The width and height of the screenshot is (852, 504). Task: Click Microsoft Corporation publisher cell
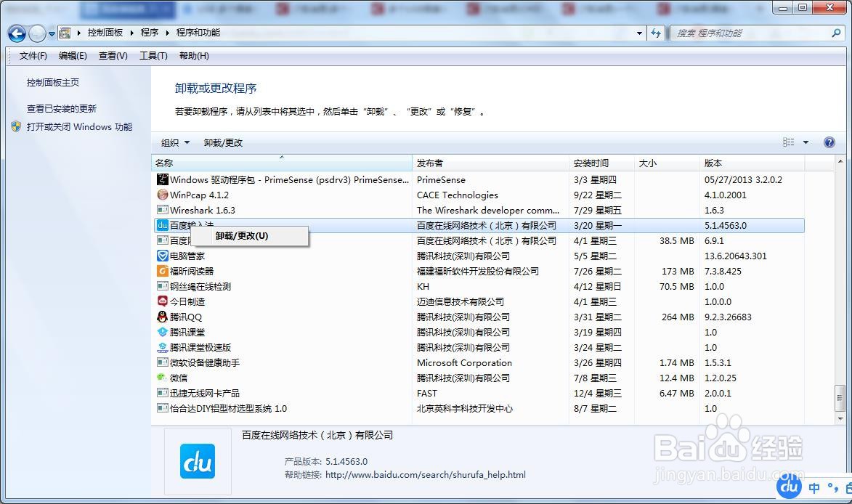[464, 362]
